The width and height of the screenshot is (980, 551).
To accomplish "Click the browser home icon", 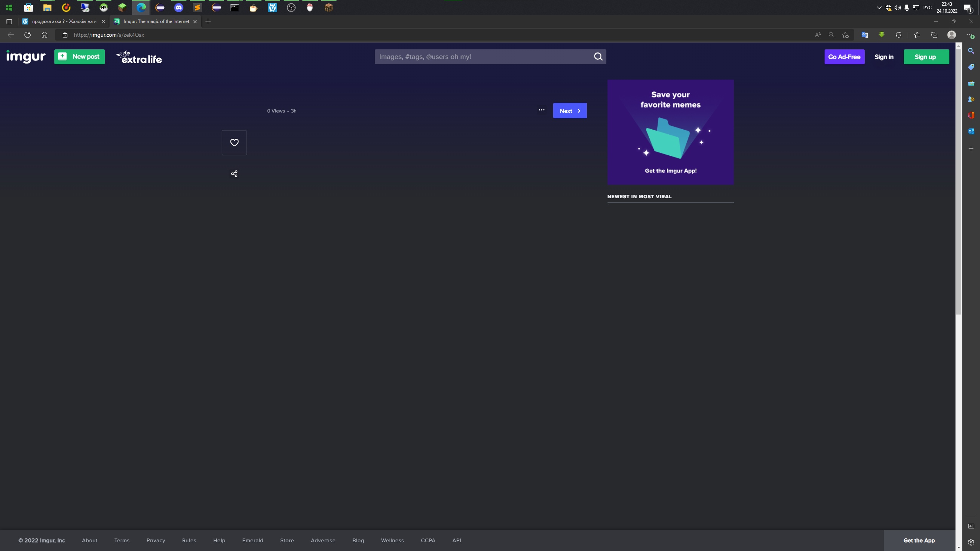I will (44, 35).
